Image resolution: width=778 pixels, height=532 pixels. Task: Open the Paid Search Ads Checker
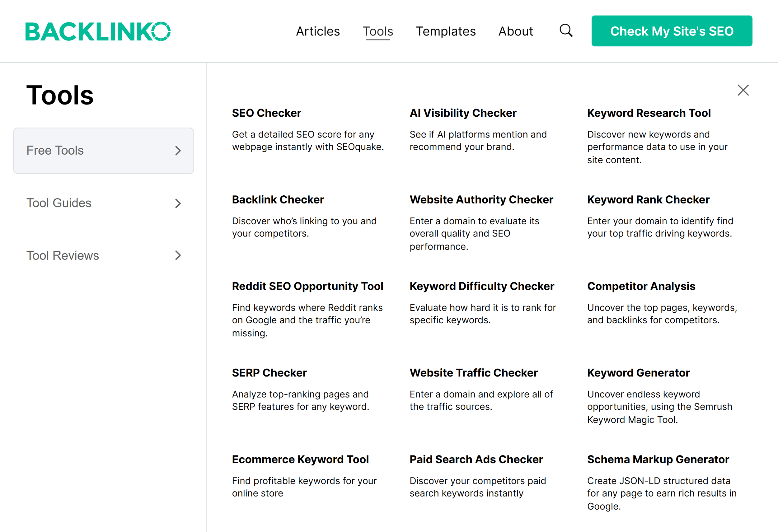tap(476, 459)
